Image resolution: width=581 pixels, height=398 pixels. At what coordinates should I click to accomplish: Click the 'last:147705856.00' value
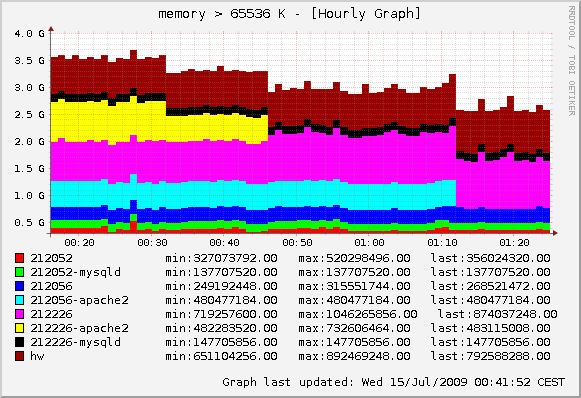click(491, 342)
